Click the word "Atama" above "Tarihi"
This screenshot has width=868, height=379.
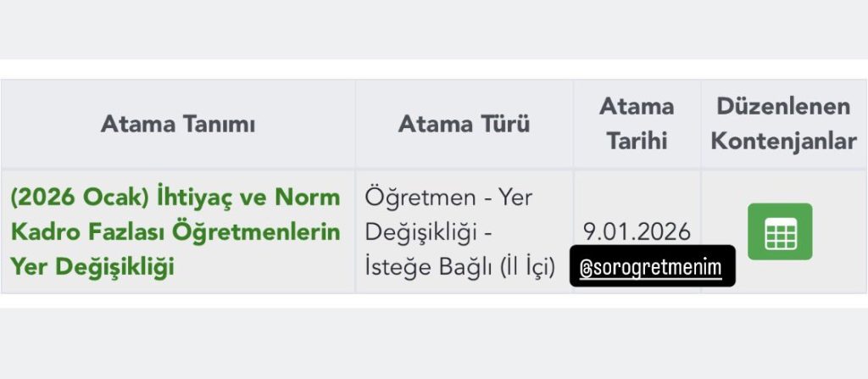point(637,107)
